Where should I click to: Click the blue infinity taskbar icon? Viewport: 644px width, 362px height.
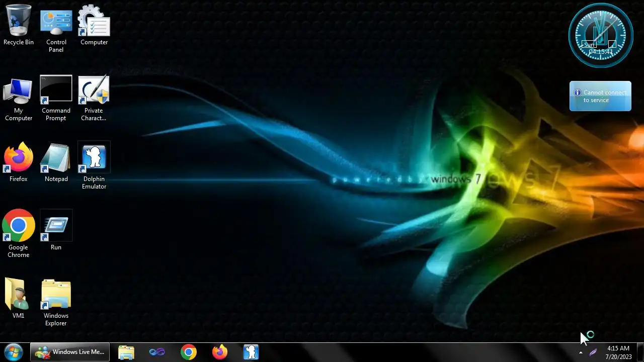[157, 352]
